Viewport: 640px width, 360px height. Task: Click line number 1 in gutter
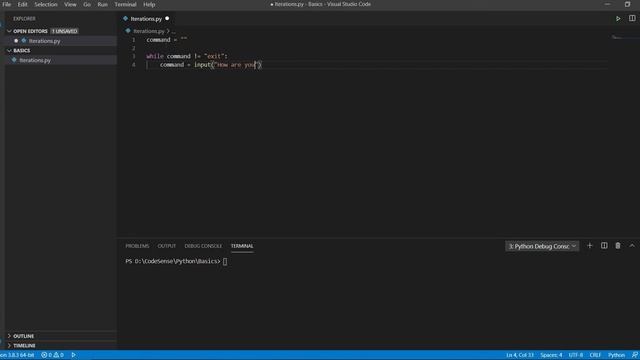[133, 40]
